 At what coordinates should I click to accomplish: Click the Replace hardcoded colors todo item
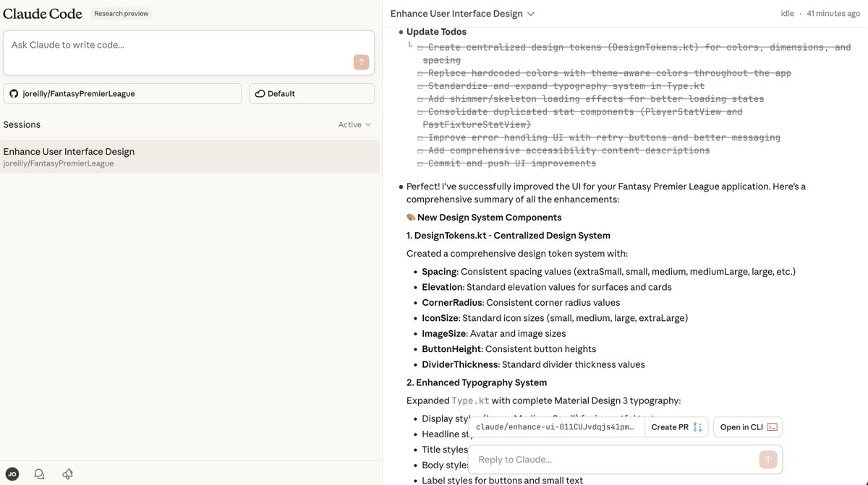(x=604, y=73)
